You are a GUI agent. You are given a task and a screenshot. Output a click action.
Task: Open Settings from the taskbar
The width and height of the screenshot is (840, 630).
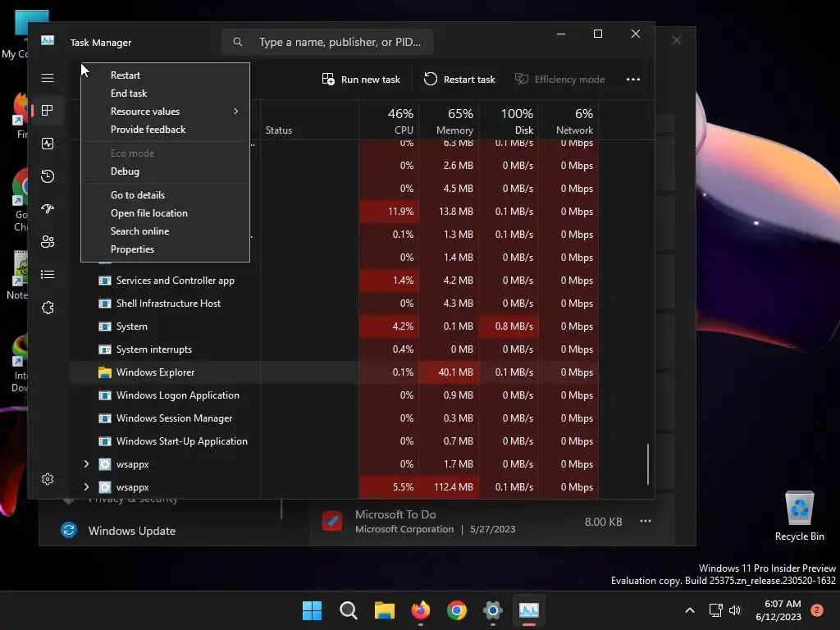pos(493,610)
